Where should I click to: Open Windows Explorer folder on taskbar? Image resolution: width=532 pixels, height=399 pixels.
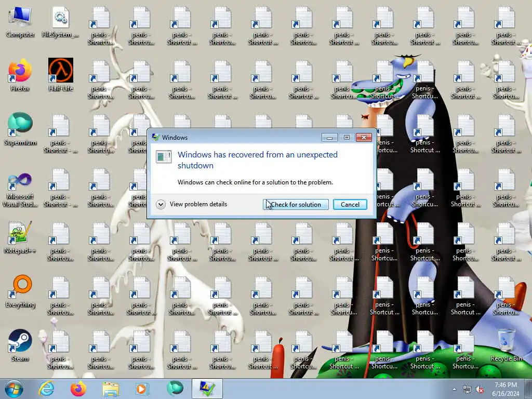point(111,389)
